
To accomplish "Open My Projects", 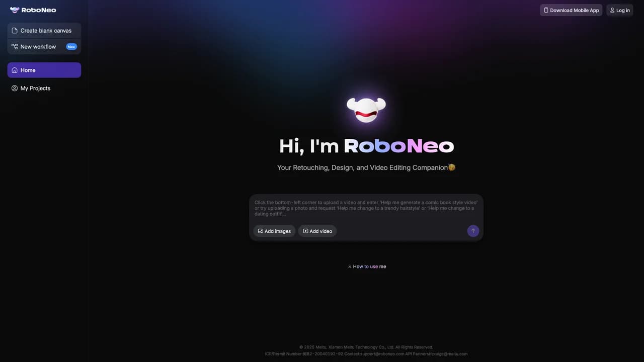I will (44, 88).
